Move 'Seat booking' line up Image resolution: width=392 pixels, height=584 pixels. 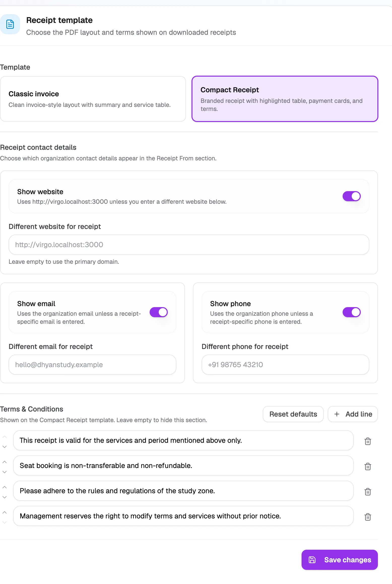(x=5, y=462)
